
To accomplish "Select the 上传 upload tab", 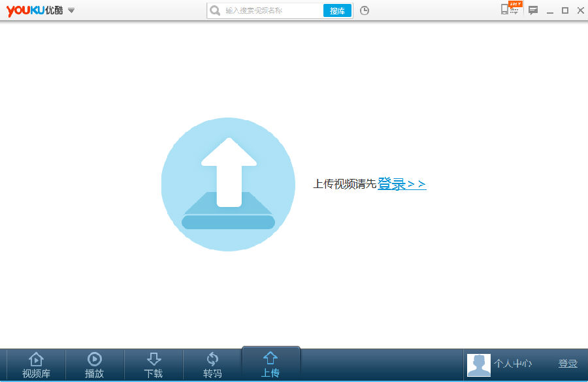I will 270,364.
